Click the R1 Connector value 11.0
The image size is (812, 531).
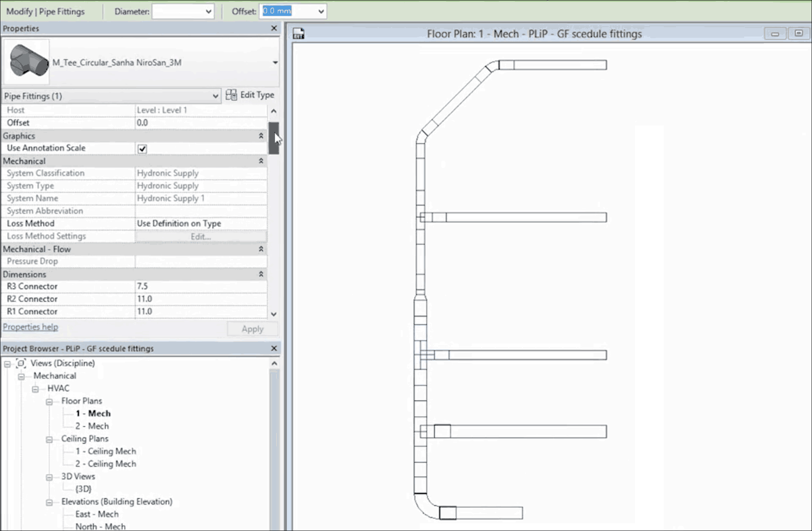coord(201,311)
